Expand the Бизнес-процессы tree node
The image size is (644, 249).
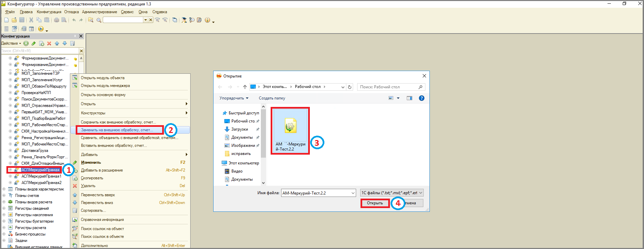[x=4, y=234]
